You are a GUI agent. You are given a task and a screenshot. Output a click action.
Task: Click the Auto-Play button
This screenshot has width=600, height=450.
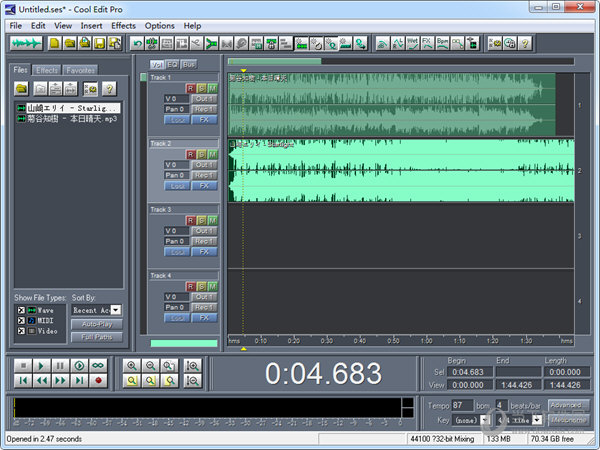click(x=97, y=324)
